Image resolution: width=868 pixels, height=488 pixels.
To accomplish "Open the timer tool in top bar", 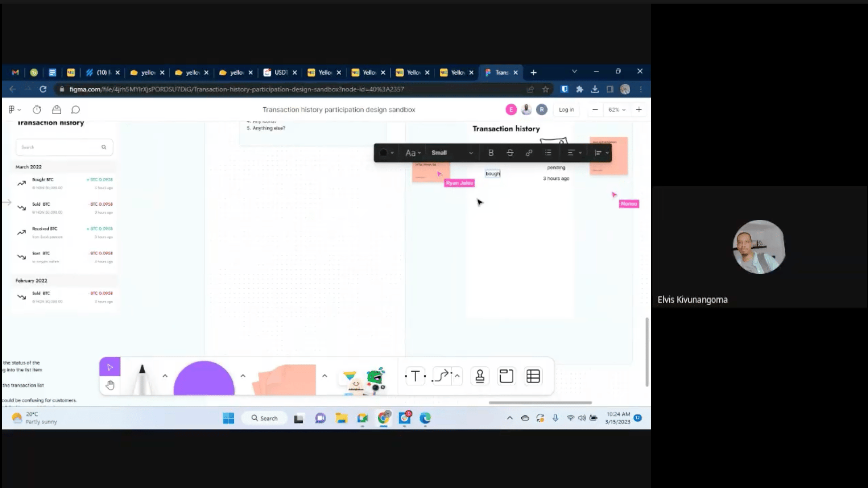I will coord(37,109).
